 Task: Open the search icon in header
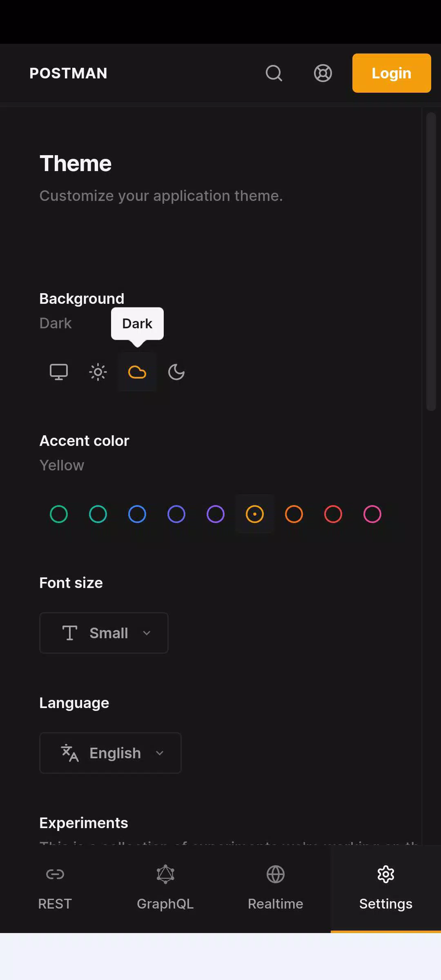click(274, 73)
